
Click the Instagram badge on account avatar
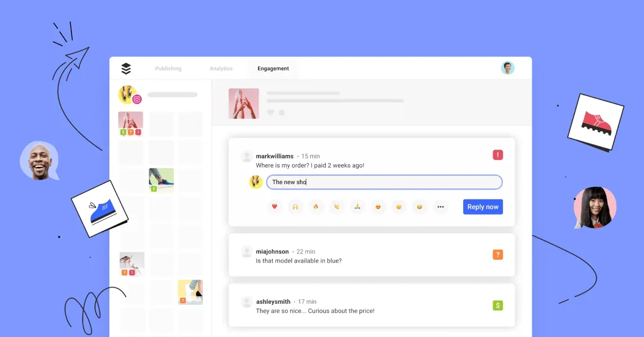point(137,99)
